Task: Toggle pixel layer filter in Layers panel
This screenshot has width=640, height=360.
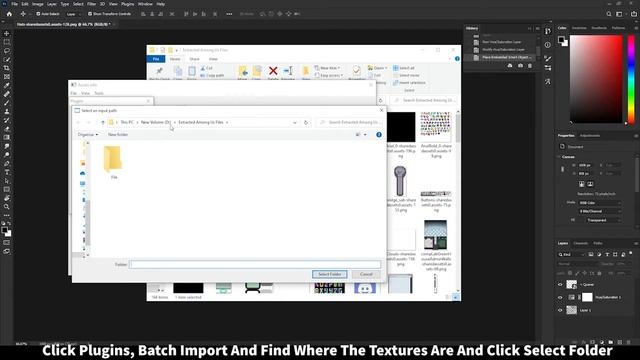Action: pos(591,254)
